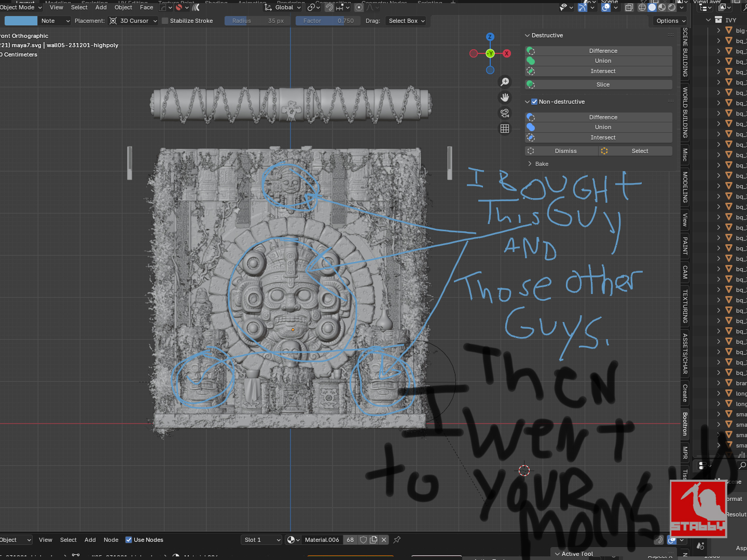
Task: Toggle the Non-destructive checkbox
Action: click(534, 102)
